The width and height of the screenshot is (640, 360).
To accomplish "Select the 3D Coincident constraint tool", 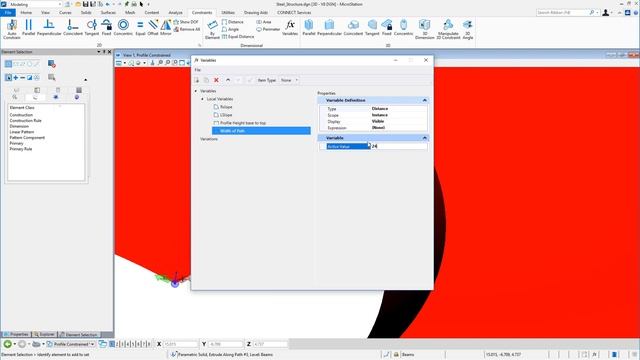I will coord(353,28).
